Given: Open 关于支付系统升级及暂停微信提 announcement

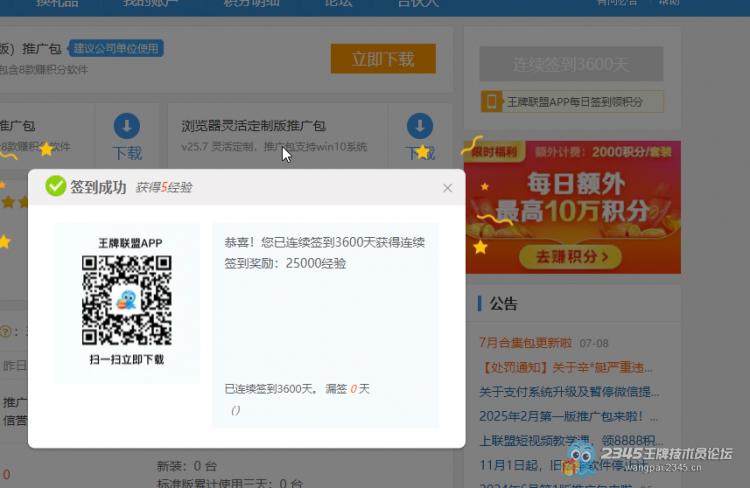Looking at the screenshot, I should [x=569, y=392].
